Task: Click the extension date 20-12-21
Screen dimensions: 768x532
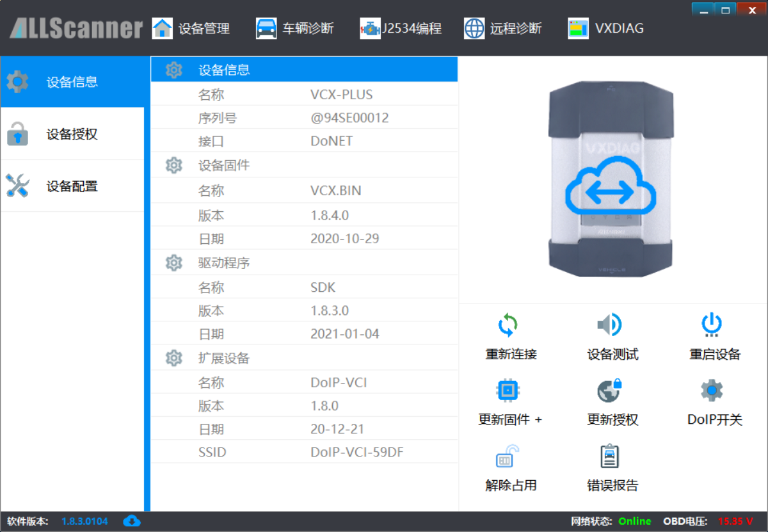Action: pyautogui.click(x=337, y=429)
